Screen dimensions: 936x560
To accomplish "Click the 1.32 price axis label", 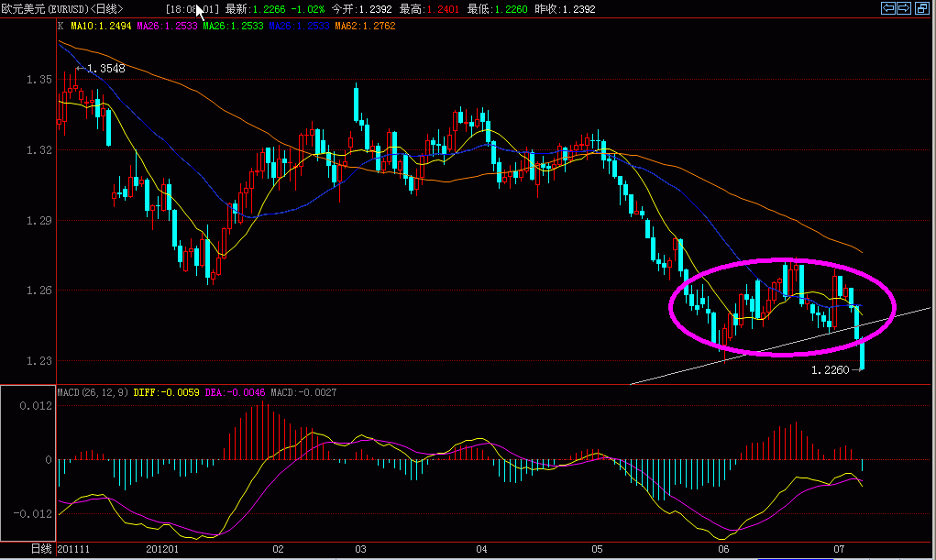I will pyautogui.click(x=39, y=149).
